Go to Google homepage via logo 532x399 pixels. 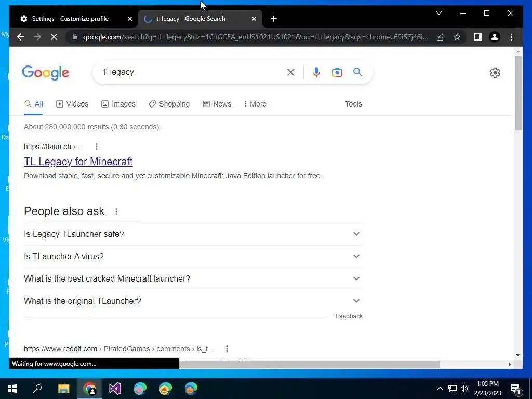(46, 73)
